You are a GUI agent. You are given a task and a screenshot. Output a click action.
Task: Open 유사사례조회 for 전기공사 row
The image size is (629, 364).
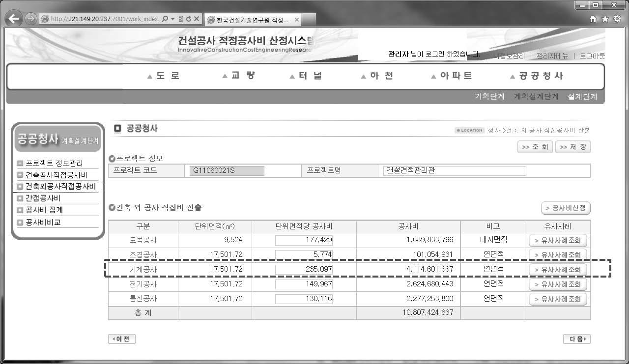(x=558, y=284)
